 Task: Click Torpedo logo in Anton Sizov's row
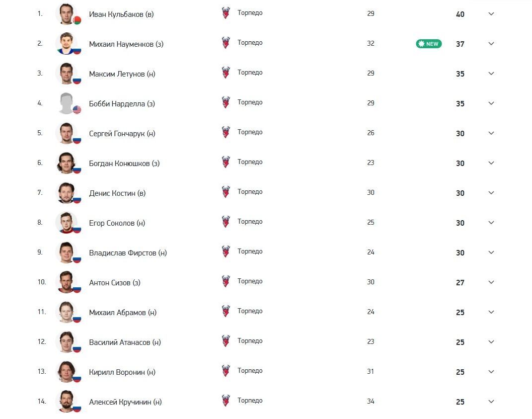pyautogui.click(x=226, y=282)
